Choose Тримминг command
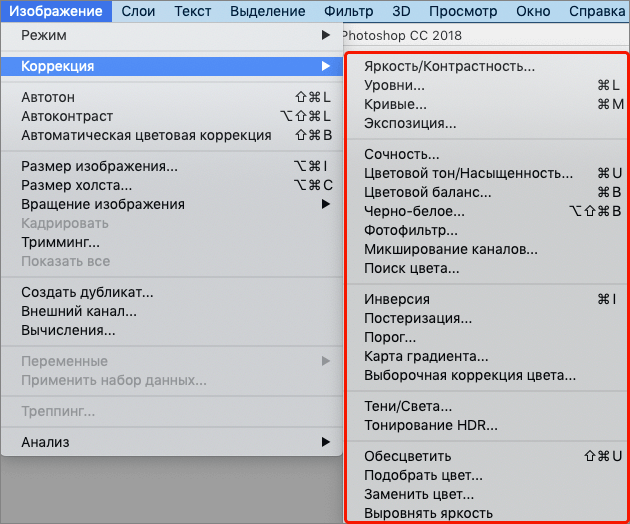The image size is (630, 524). (x=172, y=242)
